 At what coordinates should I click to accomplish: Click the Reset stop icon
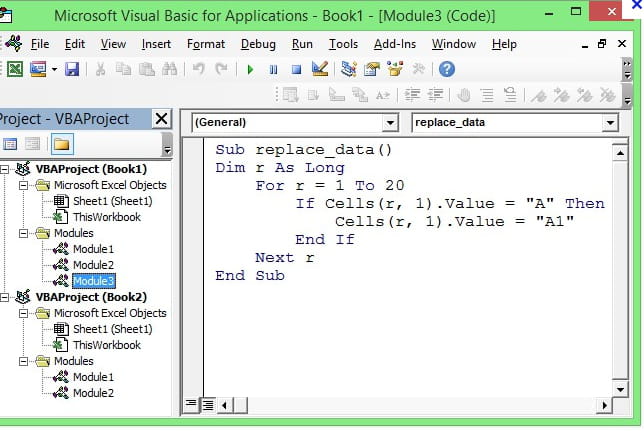296,69
